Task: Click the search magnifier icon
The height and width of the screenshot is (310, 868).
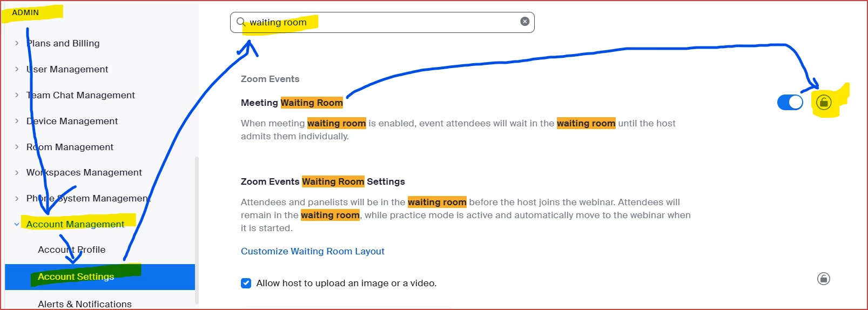Action: tap(241, 22)
